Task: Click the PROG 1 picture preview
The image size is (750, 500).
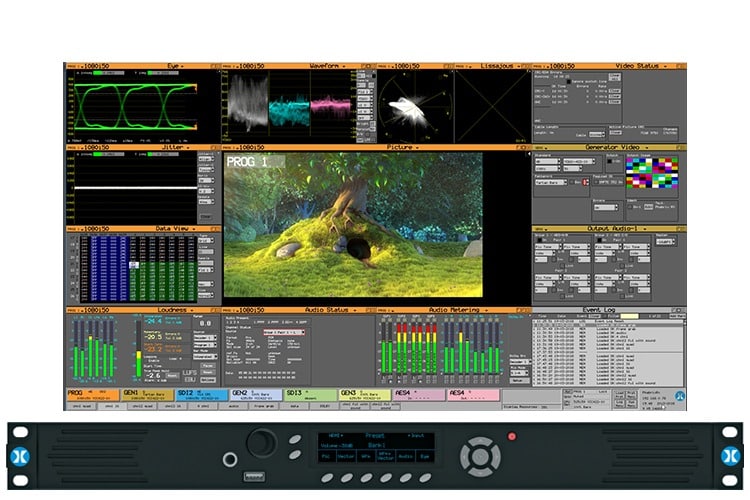Action: [x=353, y=225]
